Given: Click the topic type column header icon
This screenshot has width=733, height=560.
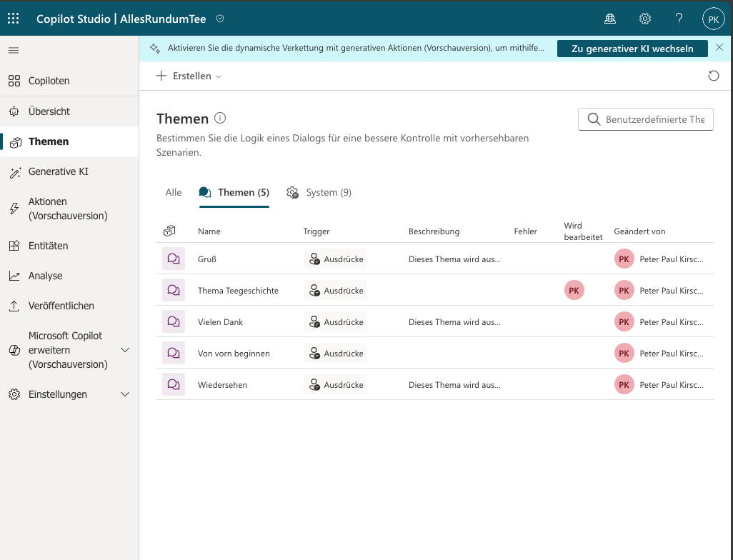Looking at the screenshot, I should (169, 231).
